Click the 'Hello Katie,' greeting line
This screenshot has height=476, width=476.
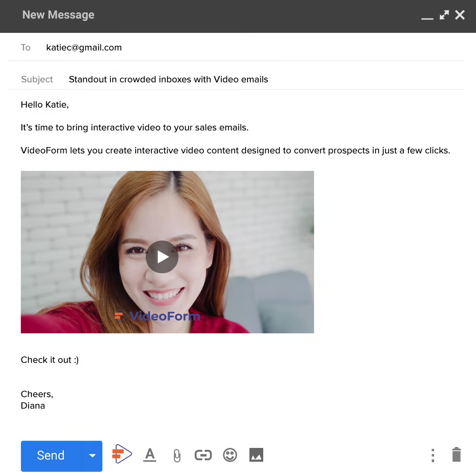tap(45, 104)
